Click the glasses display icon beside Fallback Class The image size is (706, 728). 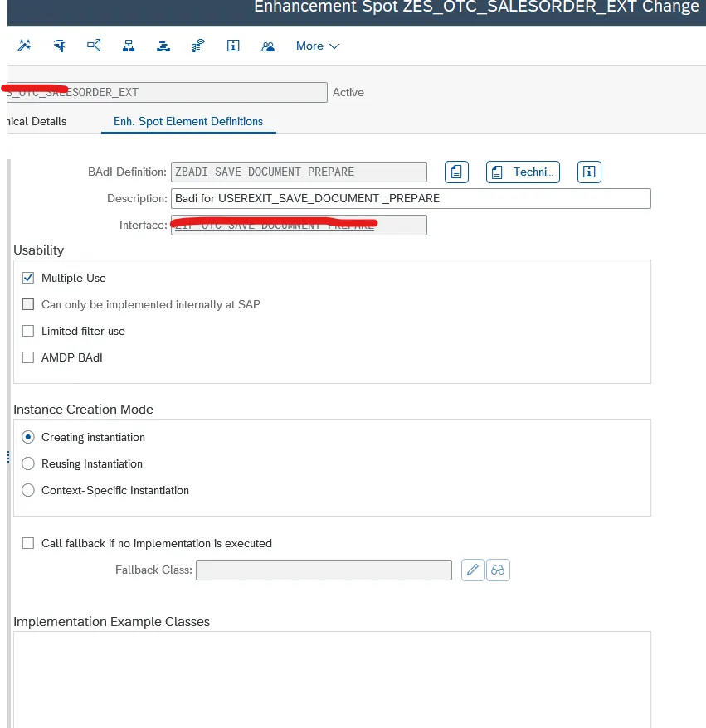pyautogui.click(x=498, y=570)
